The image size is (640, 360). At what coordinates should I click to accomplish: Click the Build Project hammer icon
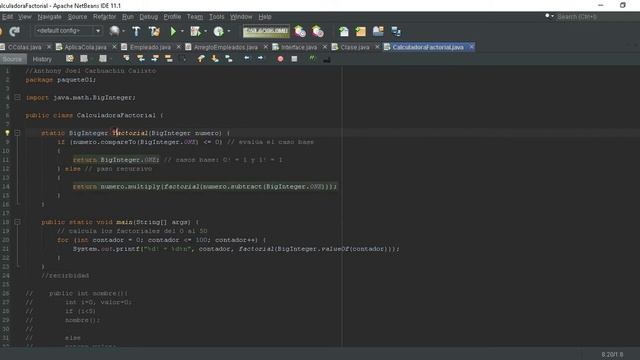pyautogui.click(x=136, y=31)
